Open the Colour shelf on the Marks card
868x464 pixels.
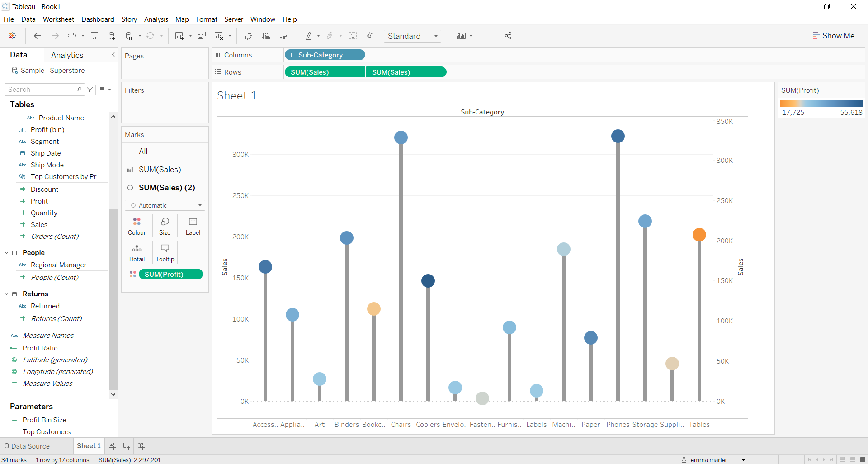[x=137, y=225]
